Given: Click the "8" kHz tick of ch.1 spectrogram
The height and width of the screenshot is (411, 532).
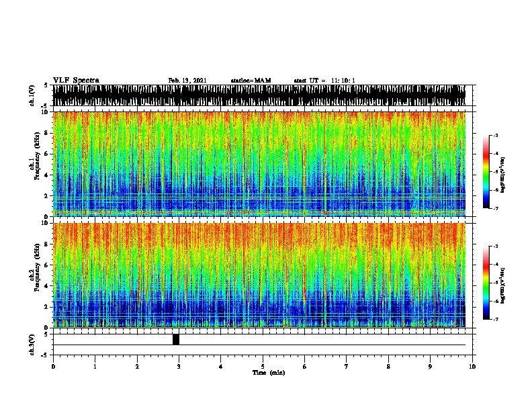Looking at the screenshot, I should click(47, 133).
